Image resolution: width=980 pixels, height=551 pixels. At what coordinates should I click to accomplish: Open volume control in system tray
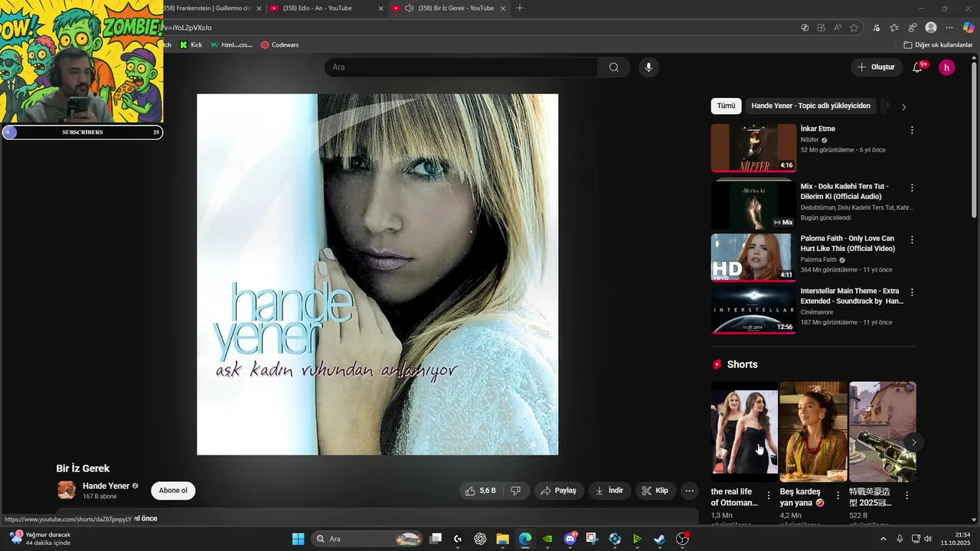click(928, 539)
